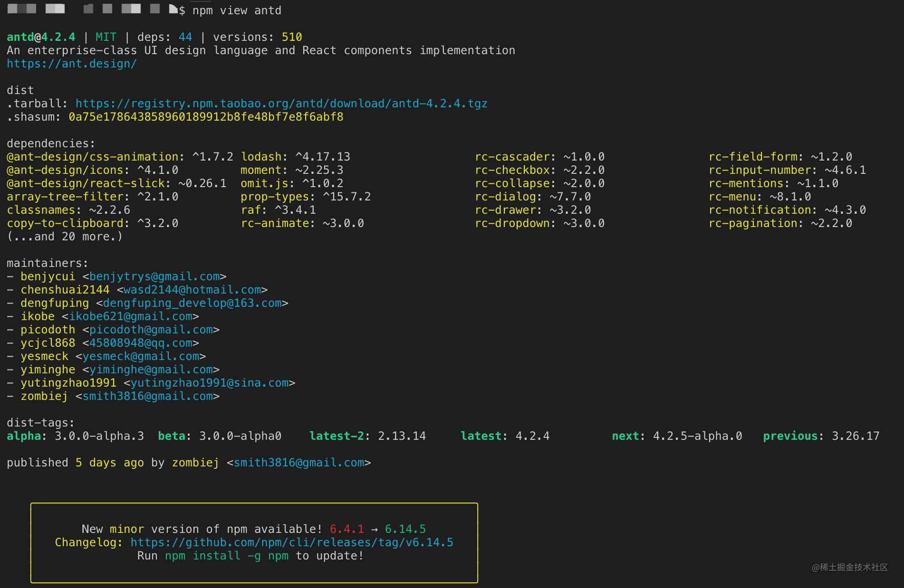
Task: Click the rc-pagination dependency entry
Action: pos(780,223)
